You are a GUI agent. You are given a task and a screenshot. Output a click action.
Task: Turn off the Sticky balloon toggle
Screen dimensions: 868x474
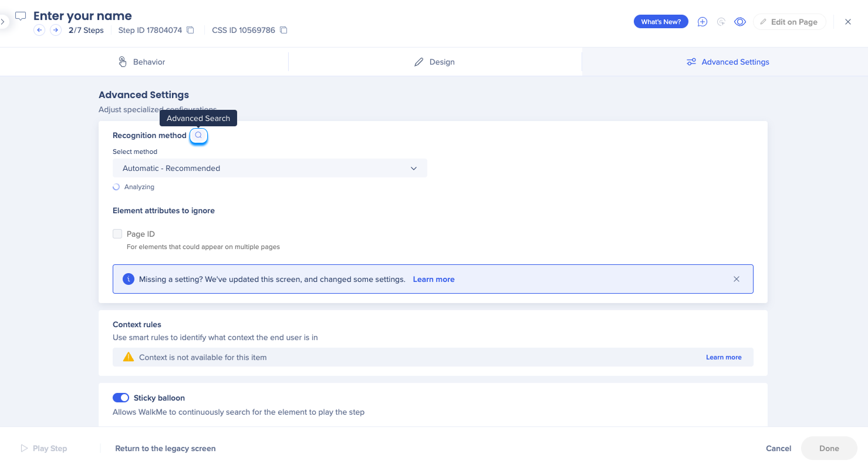pyautogui.click(x=121, y=398)
